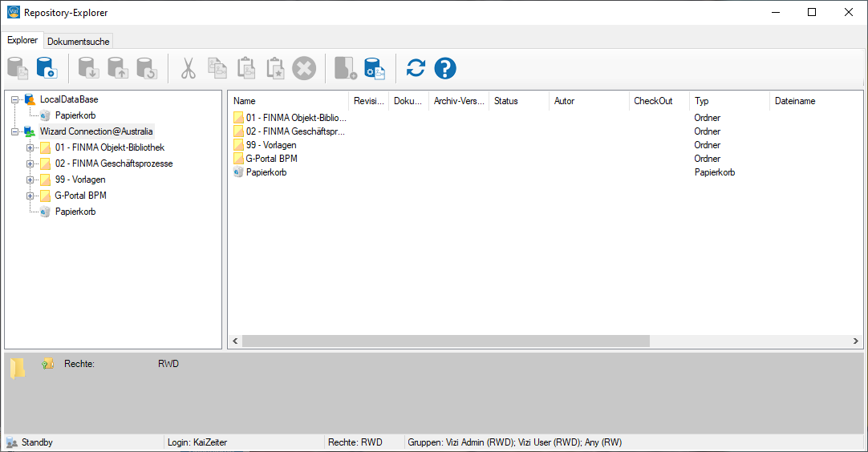The height and width of the screenshot is (452, 868).
Task: Sort by the Name column header
Action: coord(288,101)
